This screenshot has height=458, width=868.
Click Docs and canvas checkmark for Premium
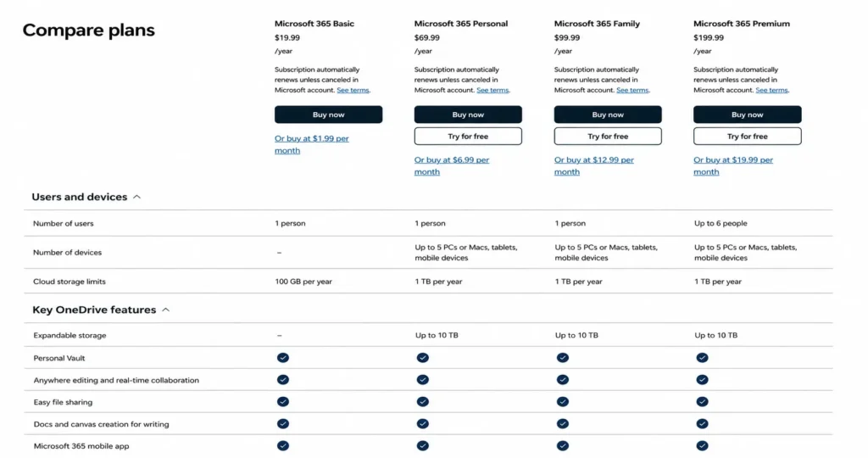[702, 424]
